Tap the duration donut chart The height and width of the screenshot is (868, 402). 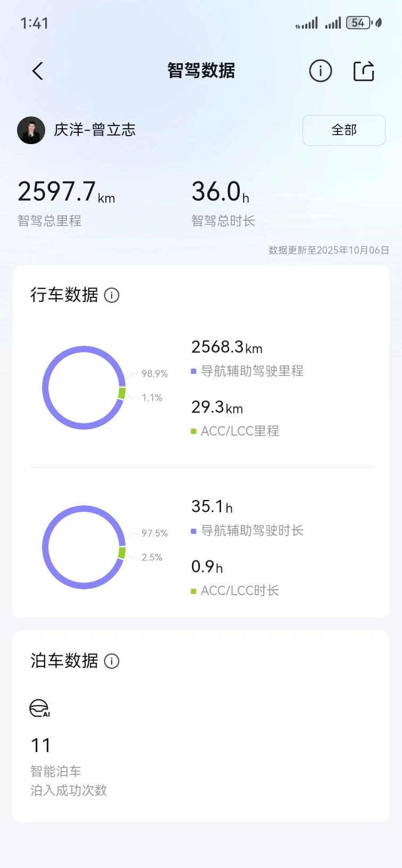(x=84, y=547)
